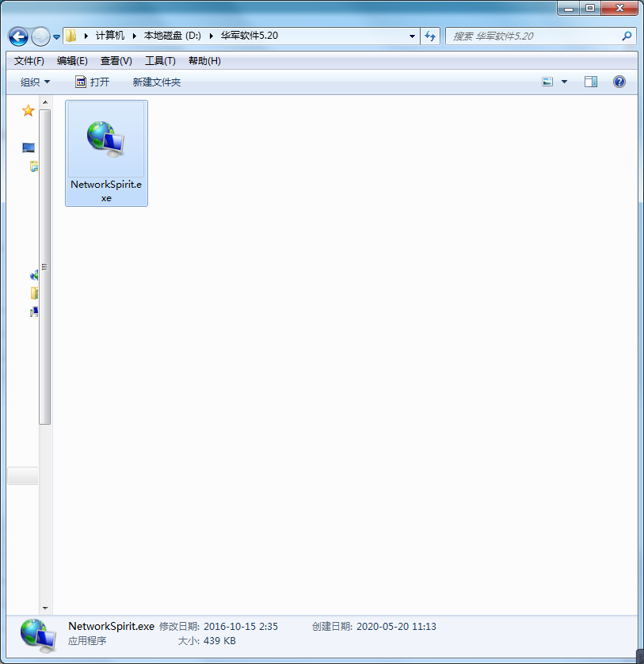Open the 编辑(E) menu
The height and width of the screenshot is (664, 644).
point(72,61)
